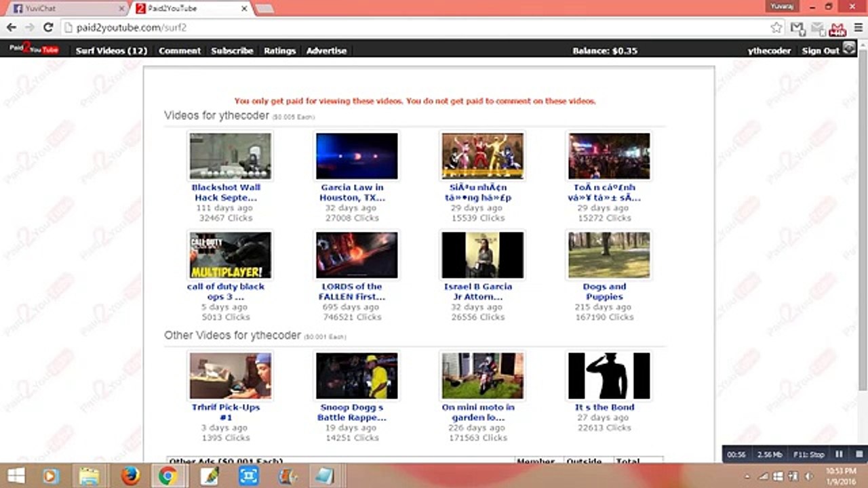This screenshot has width=868, height=488.
Task: Open the volume control in the system tray
Action: pos(808,476)
